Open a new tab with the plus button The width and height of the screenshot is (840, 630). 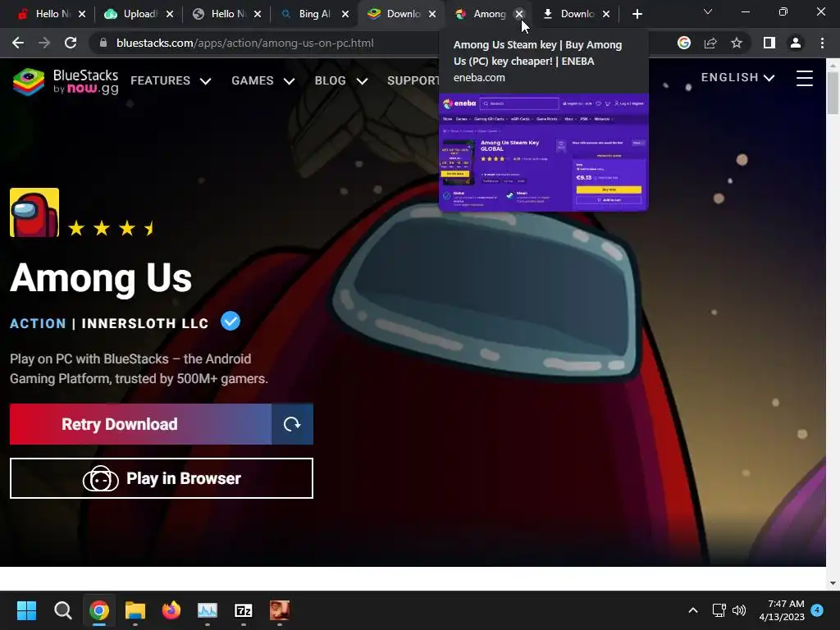(637, 14)
